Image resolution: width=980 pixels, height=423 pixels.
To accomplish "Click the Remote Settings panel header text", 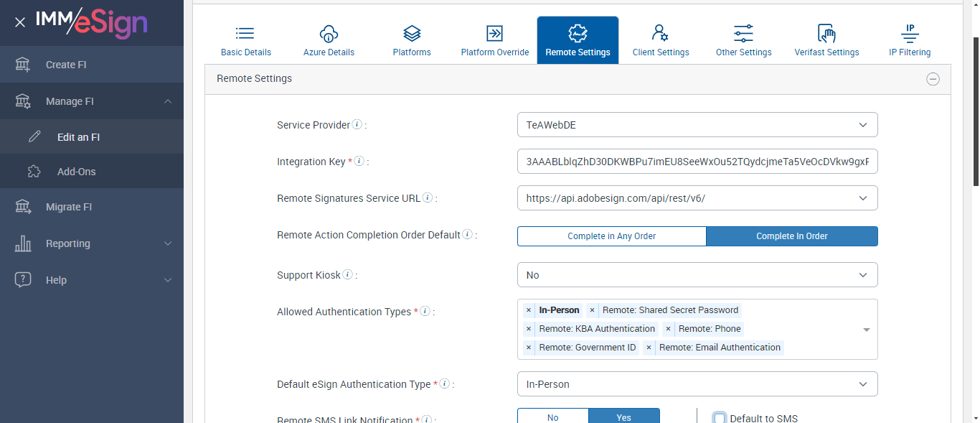I will coord(254,78).
